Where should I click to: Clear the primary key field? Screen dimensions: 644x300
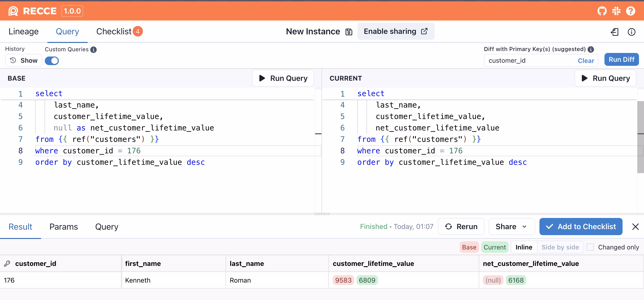586,61
